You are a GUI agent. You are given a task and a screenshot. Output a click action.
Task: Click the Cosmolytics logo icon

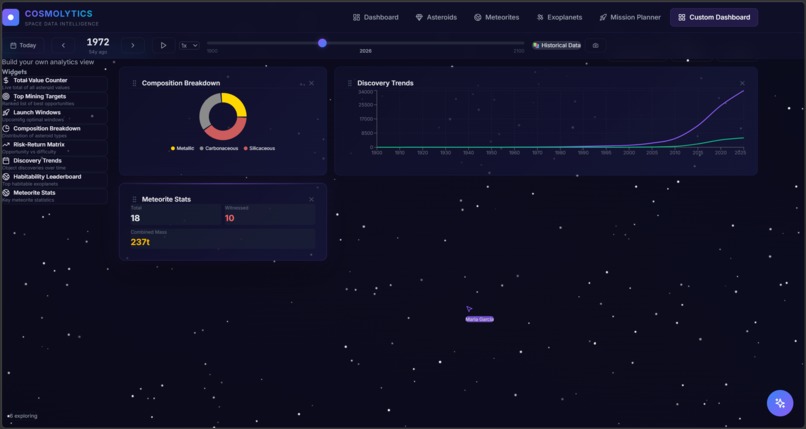(x=11, y=17)
